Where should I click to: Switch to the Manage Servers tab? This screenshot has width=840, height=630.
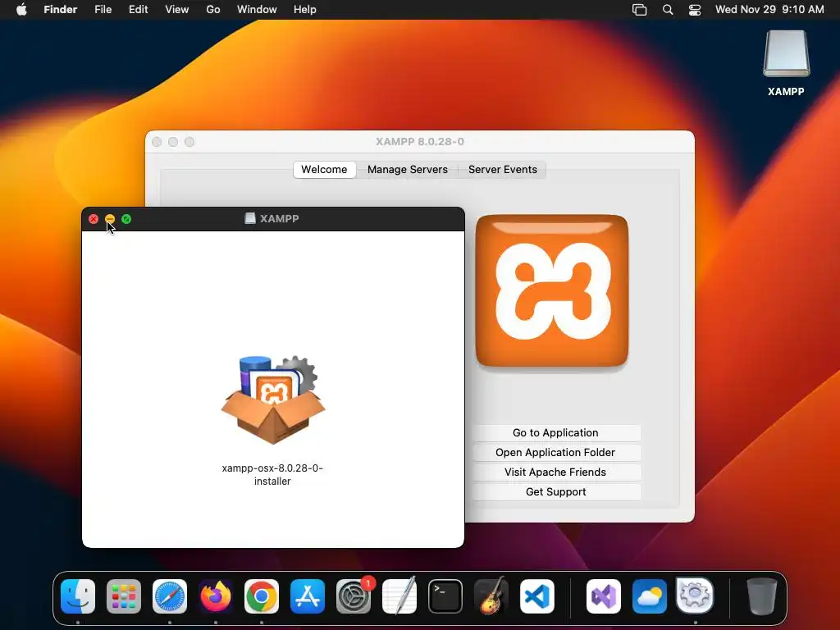coord(407,169)
